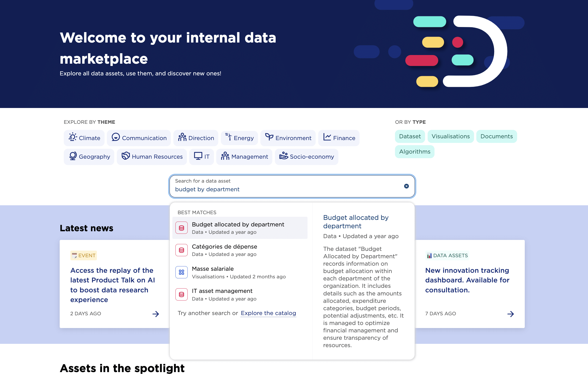Viewport: 588px width, 381px height.
Task: Filter by Visualisations type
Action: 451,137
